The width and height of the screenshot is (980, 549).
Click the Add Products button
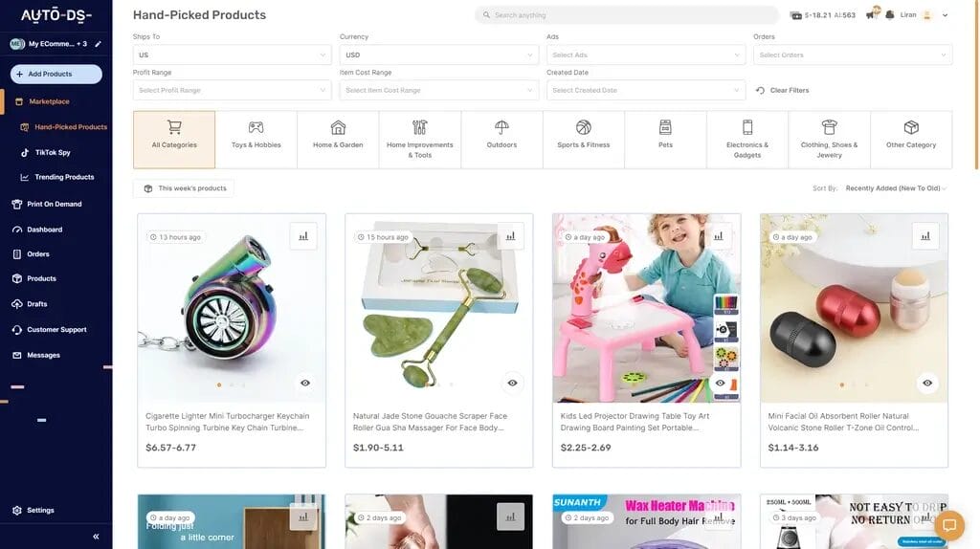click(x=56, y=74)
